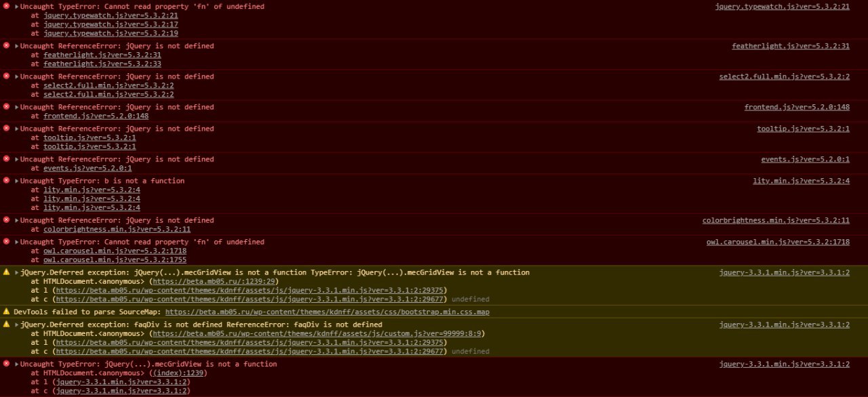The width and height of the screenshot is (868, 397).
Task: Collapse the events.js ReferenceError stack trace
Action: (17, 159)
